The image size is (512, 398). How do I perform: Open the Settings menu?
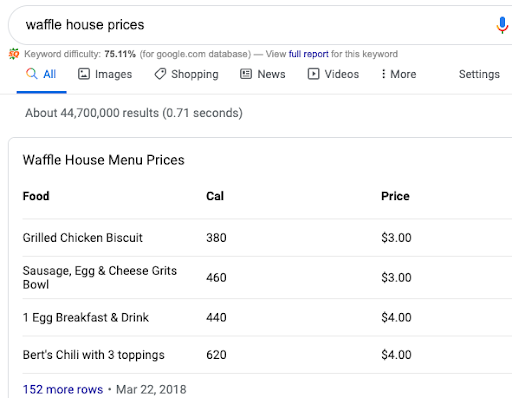coord(479,74)
